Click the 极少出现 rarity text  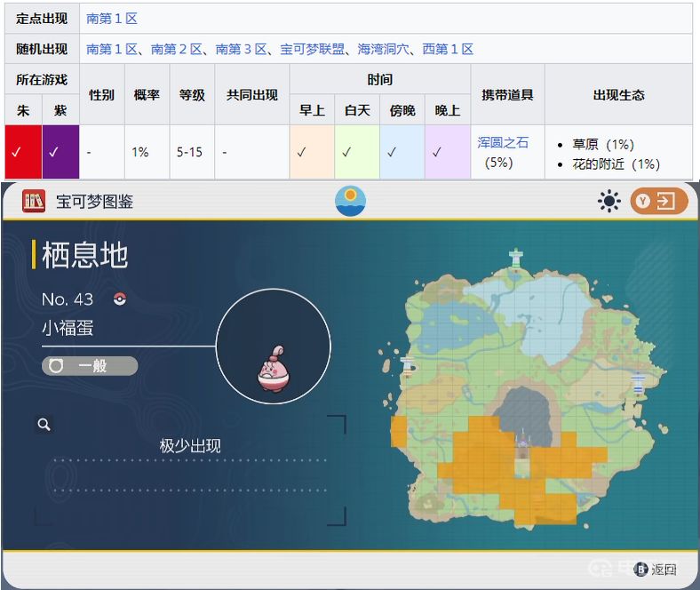click(190, 446)
